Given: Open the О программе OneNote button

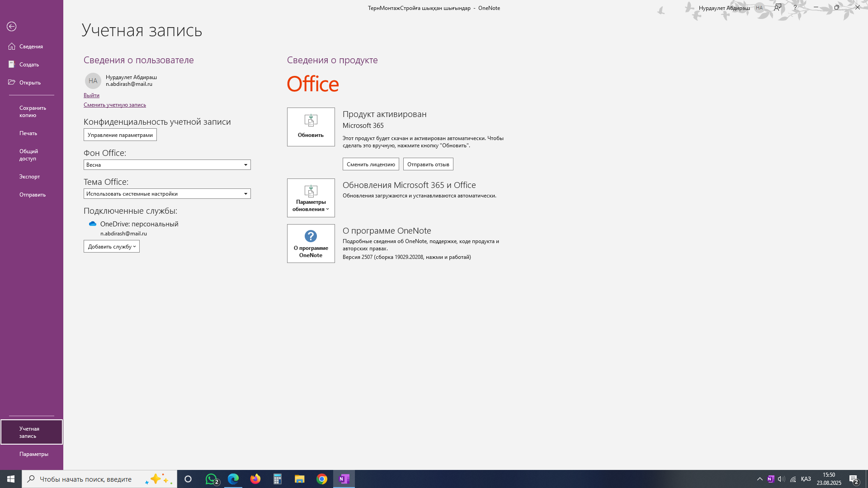Looking at the screenshot, I should (311, 244).
